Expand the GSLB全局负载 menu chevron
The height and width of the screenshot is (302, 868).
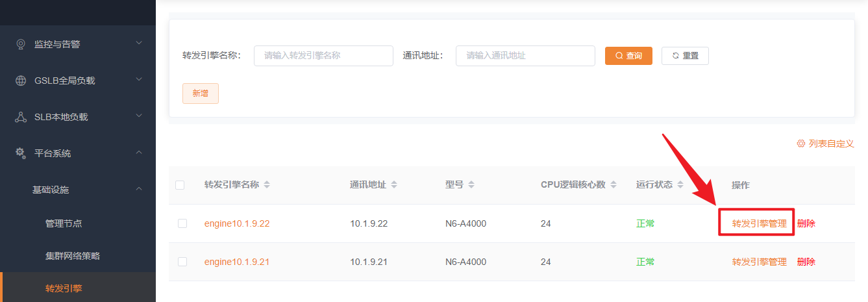[x=139, y=80]
